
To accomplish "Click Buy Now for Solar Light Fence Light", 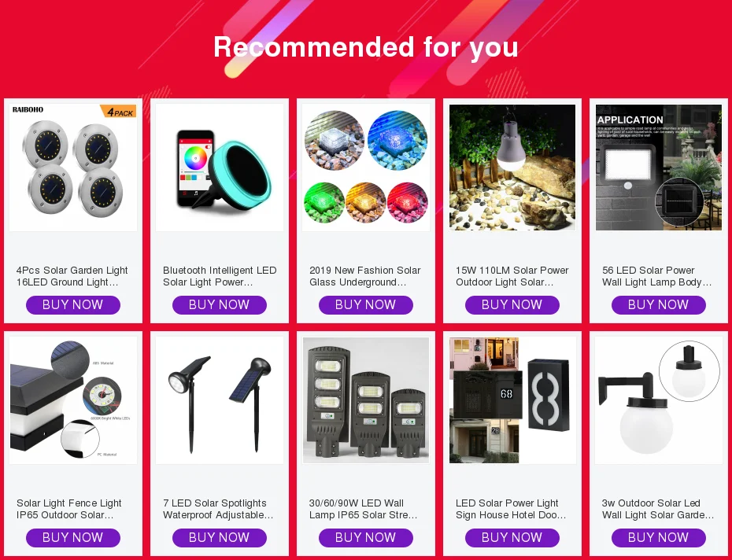I will coord(73,538).
